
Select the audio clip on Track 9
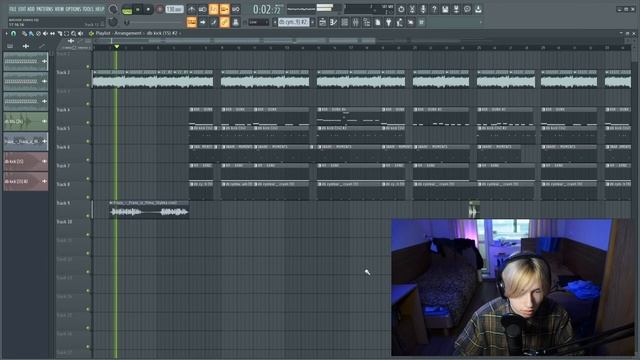pyautogui.click(x=149, y=209)
